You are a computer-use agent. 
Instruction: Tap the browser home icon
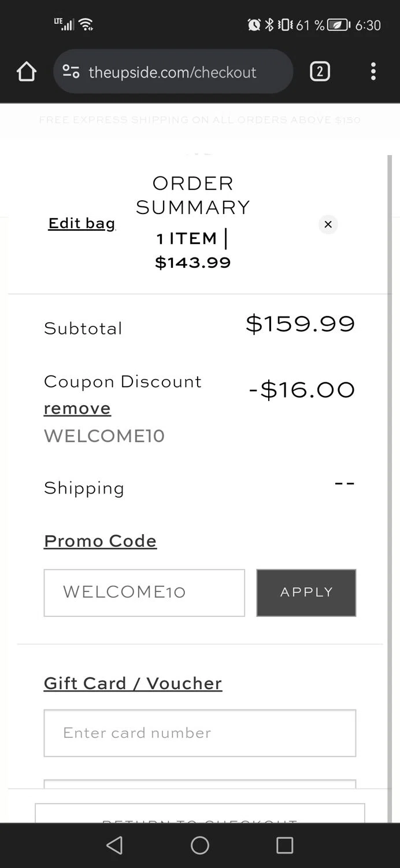(x=27, y=72)
